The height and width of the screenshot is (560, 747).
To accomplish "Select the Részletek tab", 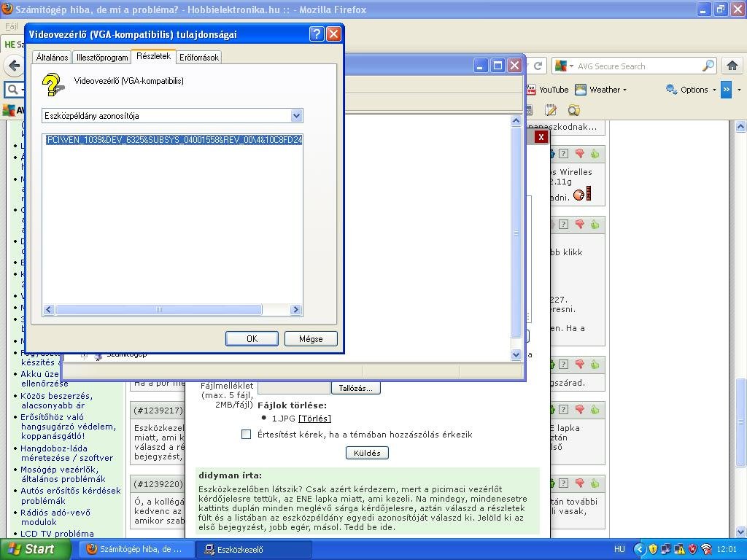I will pyautogui.click(x=153, y=56).
